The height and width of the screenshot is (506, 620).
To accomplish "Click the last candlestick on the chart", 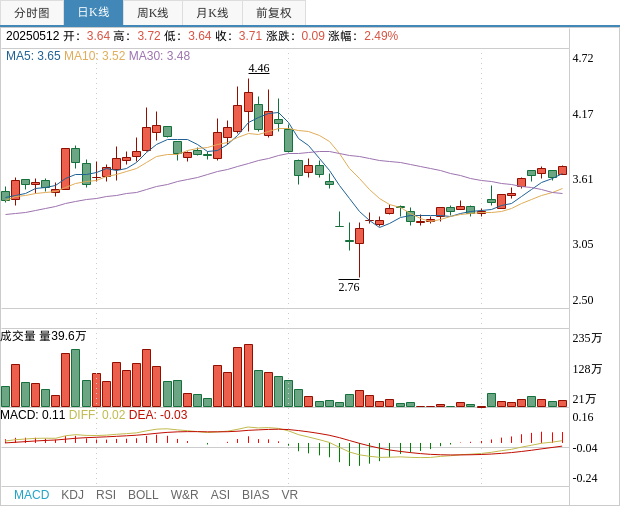I will pos(562,170).
